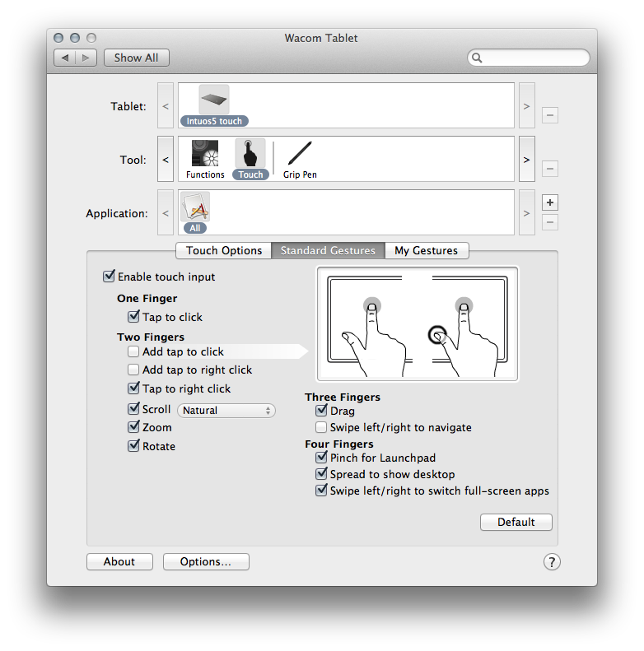Toggle Three Fingers Drag checkbox
Screen dimensions: 644x651
click(x=321, y=410)
